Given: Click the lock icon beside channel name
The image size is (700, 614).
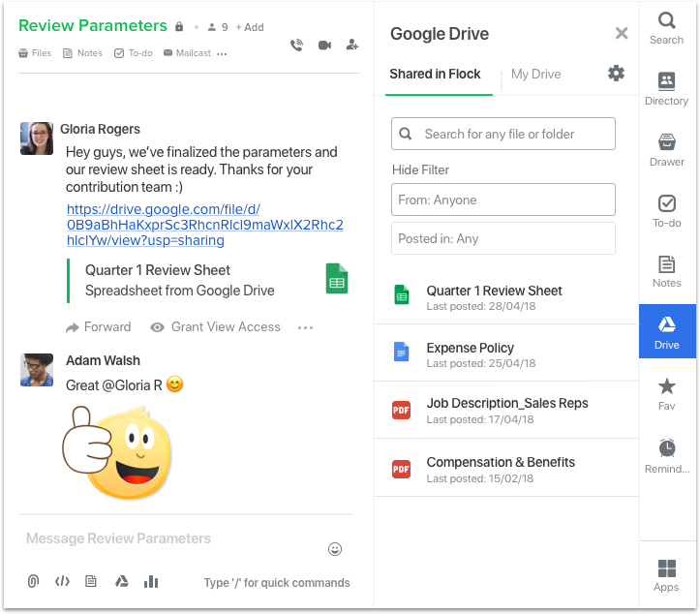Looking at the screenshot, I should coord(179,26).
